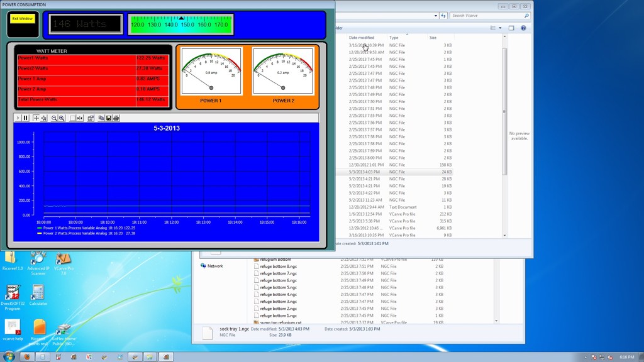Click the green linear watt gauge scale

[180, 25]
